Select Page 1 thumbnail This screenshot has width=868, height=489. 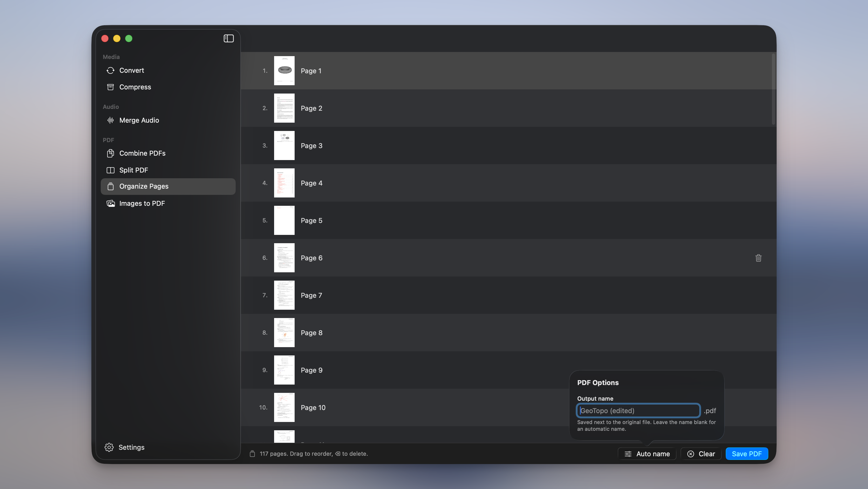pos(284,71)
